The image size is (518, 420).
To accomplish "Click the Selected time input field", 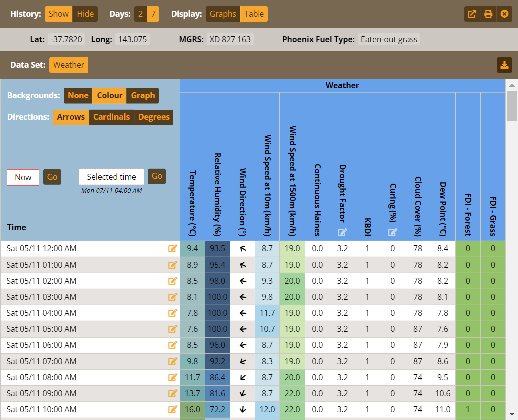I will 111,177.
